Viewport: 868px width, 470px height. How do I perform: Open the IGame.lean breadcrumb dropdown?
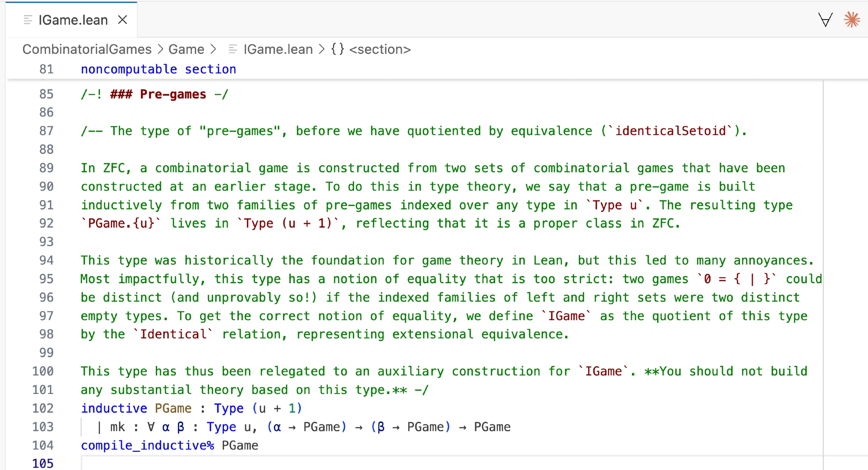tap(278, 50)
